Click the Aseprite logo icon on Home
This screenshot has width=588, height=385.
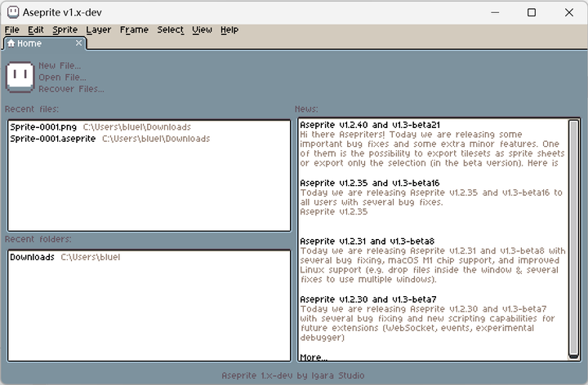click(20, 76)
